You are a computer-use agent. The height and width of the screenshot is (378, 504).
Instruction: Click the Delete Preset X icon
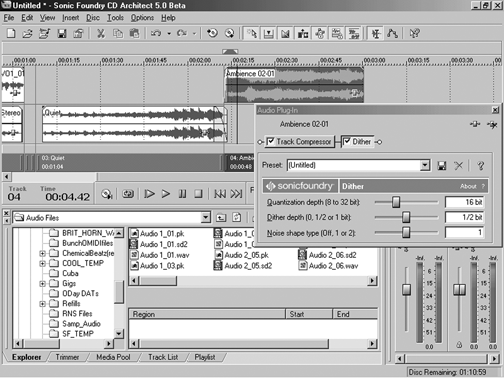pos(459,165)
